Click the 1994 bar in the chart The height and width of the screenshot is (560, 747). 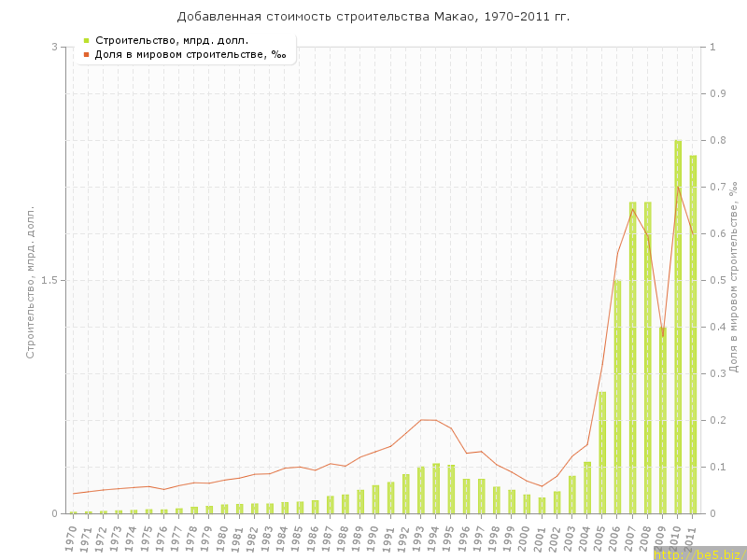[x=436, y=488]
